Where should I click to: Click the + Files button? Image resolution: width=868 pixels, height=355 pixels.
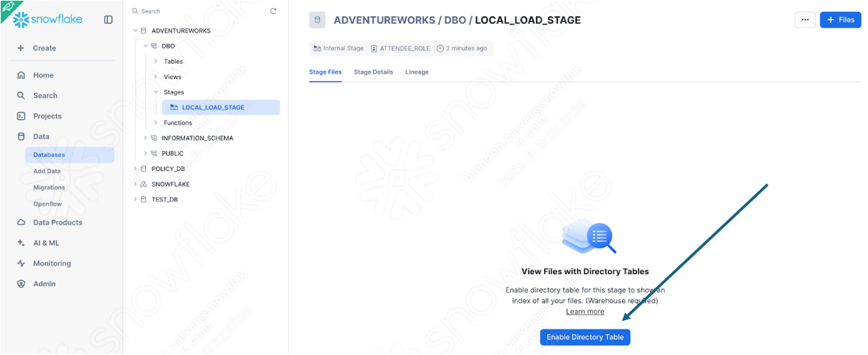click(x=840, y=20)
